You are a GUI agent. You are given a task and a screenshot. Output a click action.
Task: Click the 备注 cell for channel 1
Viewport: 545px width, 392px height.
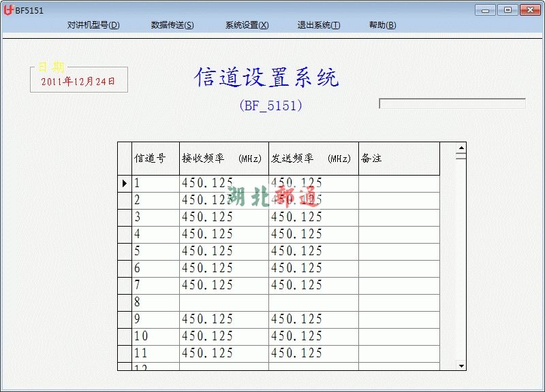tap(399, 183)
